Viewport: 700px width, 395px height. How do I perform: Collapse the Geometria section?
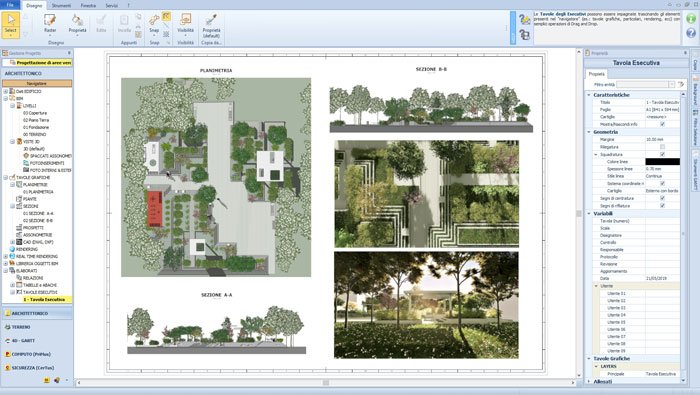pyautogui.click(x=589, y=132)
